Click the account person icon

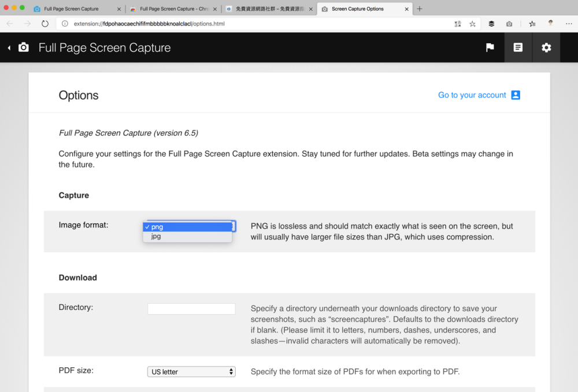tap(516, 95)
